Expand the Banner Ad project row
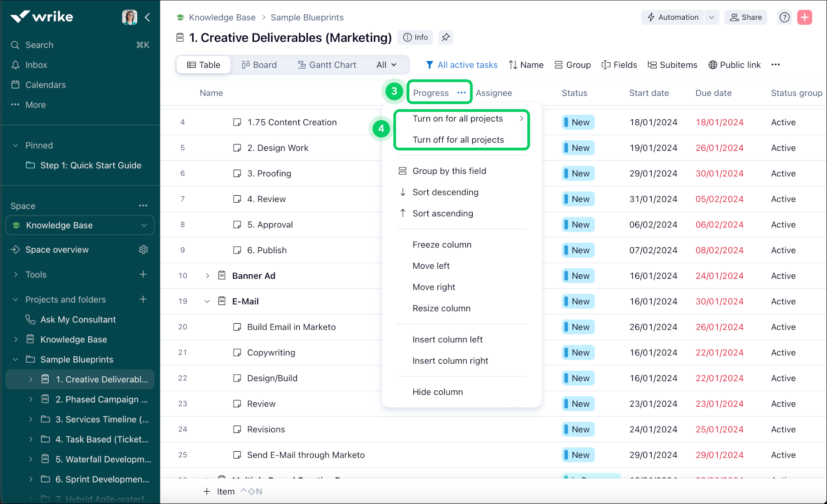The image size is (827, 504). click(x=207, y=276)
